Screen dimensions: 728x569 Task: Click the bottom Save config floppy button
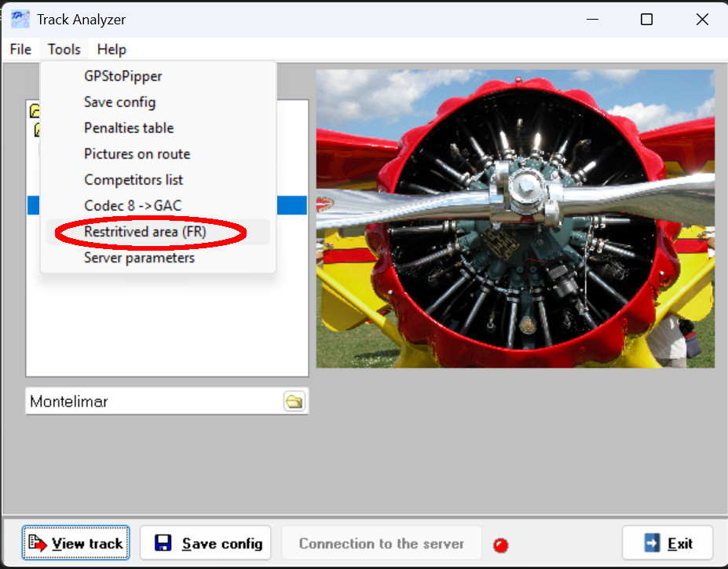tap(206, 543)
